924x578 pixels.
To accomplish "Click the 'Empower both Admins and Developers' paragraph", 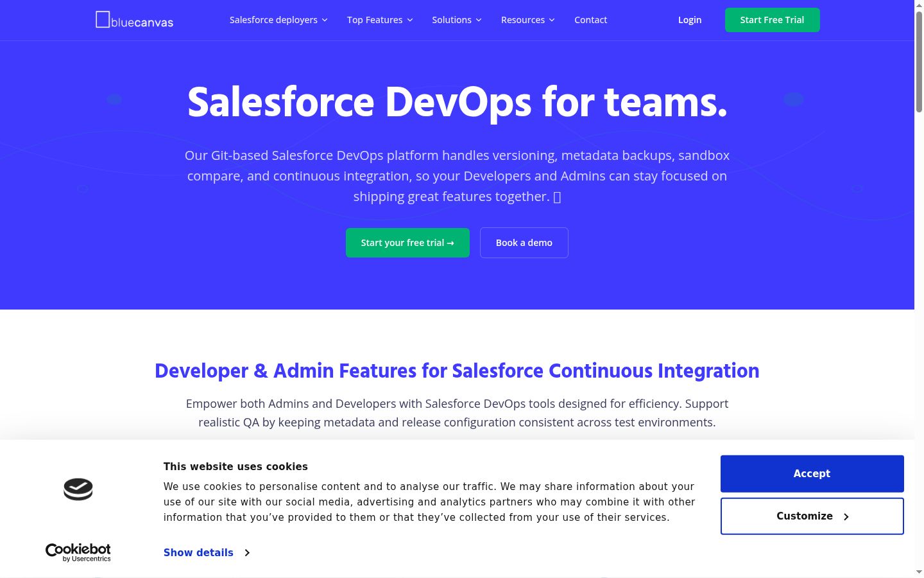I will [x=457, y=413].
